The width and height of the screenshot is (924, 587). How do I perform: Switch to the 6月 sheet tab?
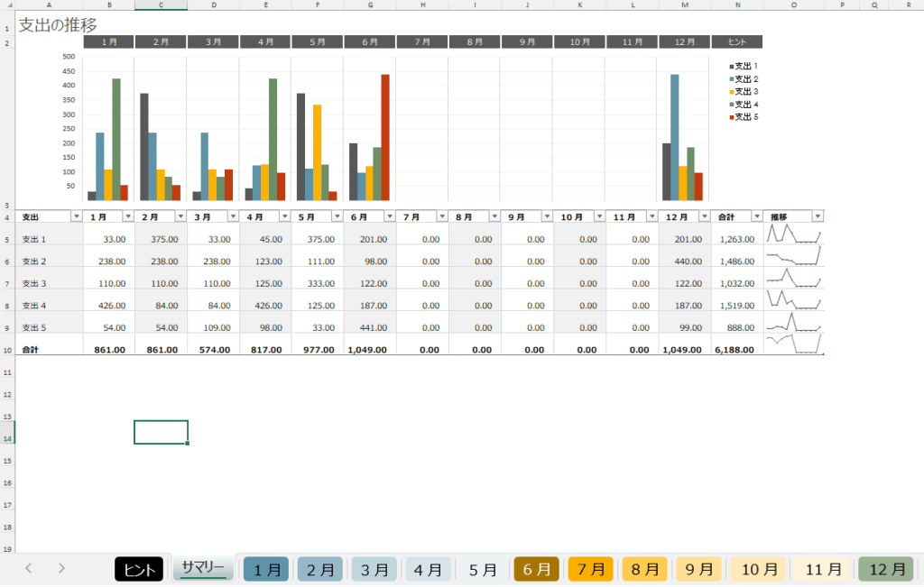536,569
